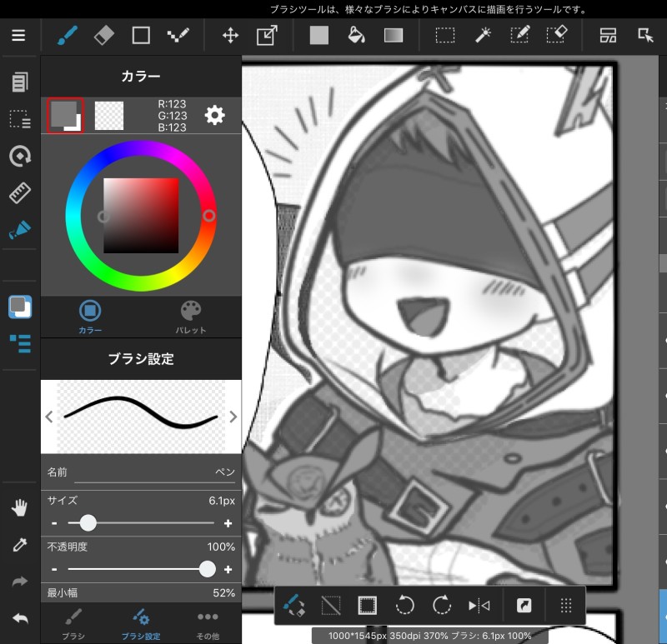Image resolution: width=667 pixels, height=644 pixels.
Task: Select the Move tool
Action: pyautogui.click(x=230, y=35)
